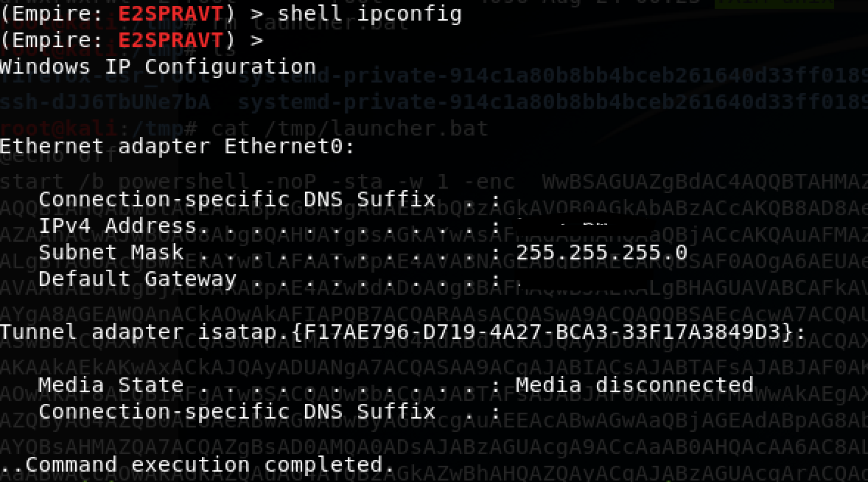Click the "Default Gateway" label
The height and width of the screenshot is (482, 868).
coord(137,279)
